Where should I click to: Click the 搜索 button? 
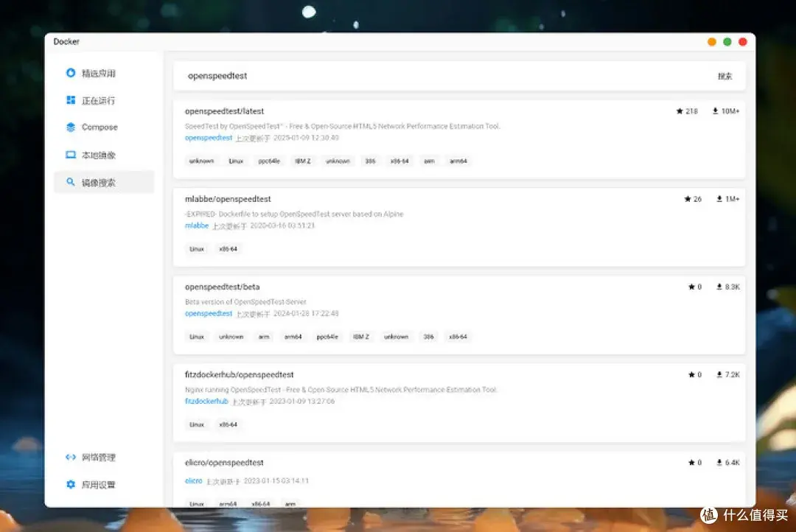click(725, 76)
